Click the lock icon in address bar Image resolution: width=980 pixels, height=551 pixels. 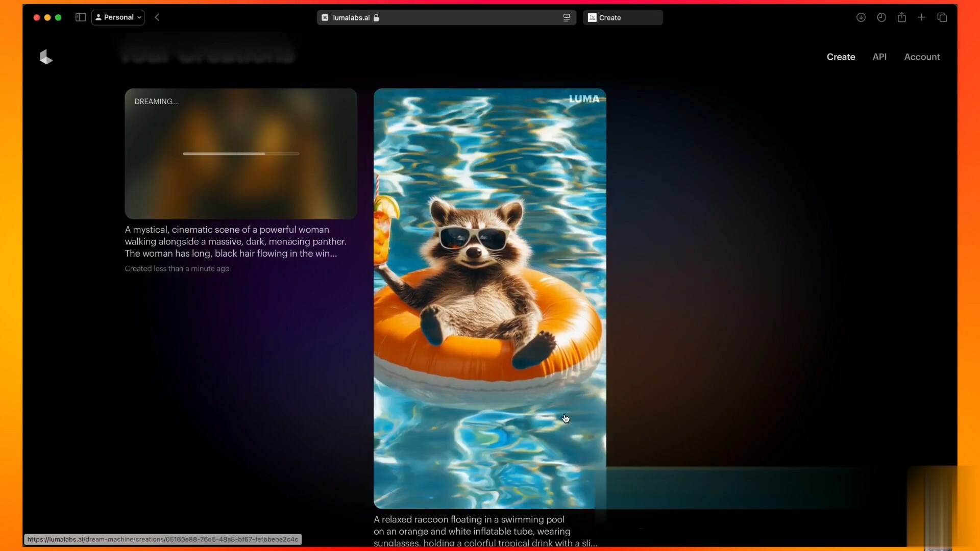pos(376,18)
